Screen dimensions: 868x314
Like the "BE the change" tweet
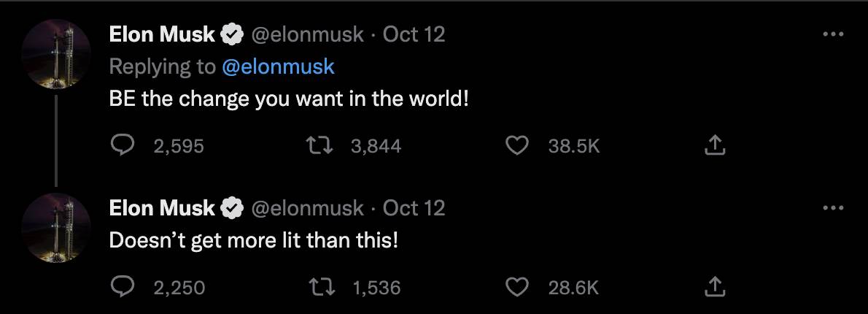[517, 146]
